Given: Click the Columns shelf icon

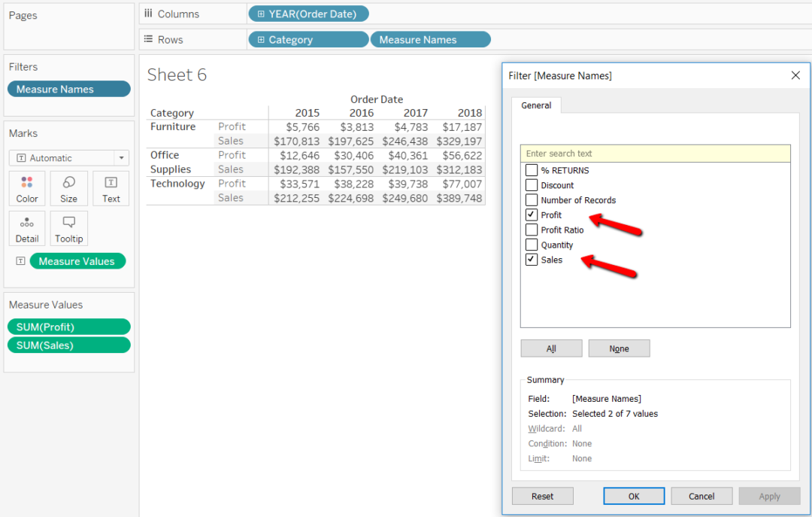Looking at the screenshot, I should [148, 13].
